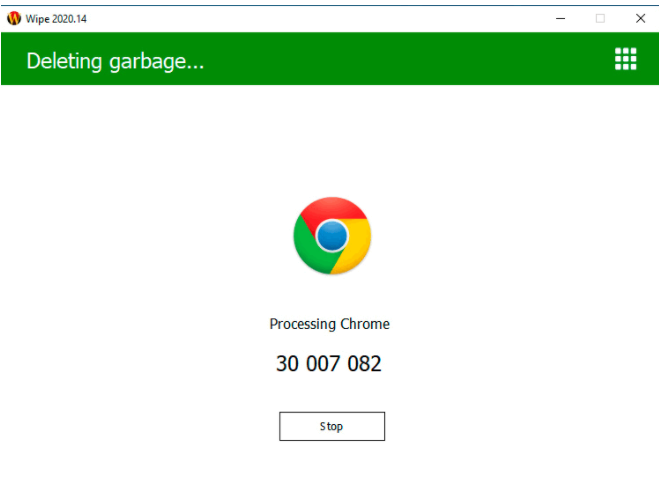
Task: Click the disabled maximize button
Action: point(600,18)
